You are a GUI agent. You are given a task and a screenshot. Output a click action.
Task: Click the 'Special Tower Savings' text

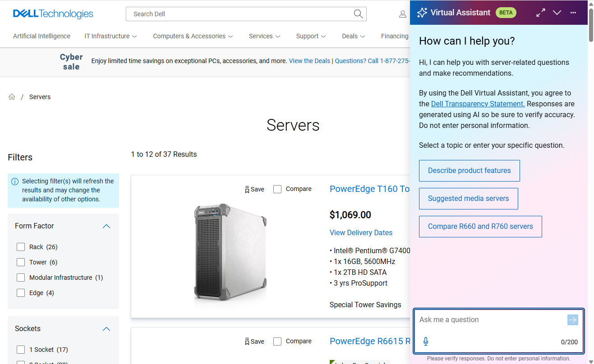(365, 305)
